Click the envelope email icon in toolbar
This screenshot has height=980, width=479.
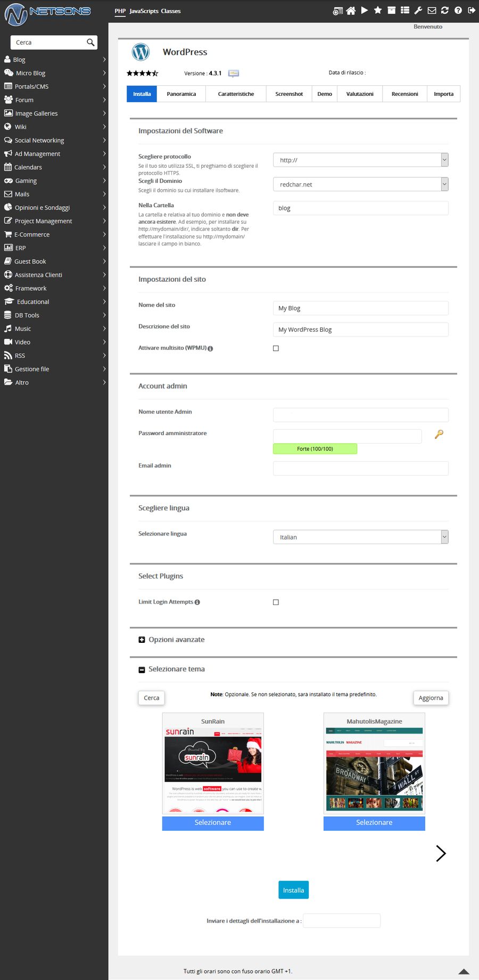pos(432,11)
